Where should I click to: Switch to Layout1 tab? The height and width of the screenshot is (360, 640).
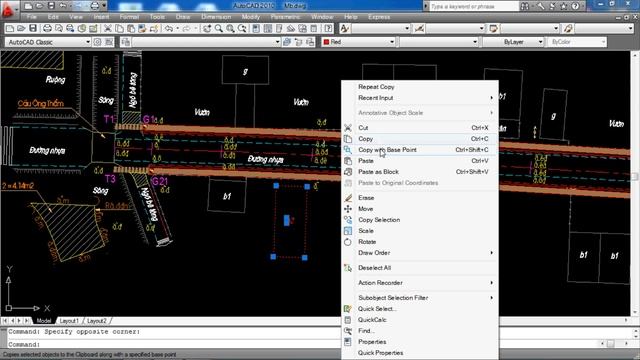(x=69, y=321)
